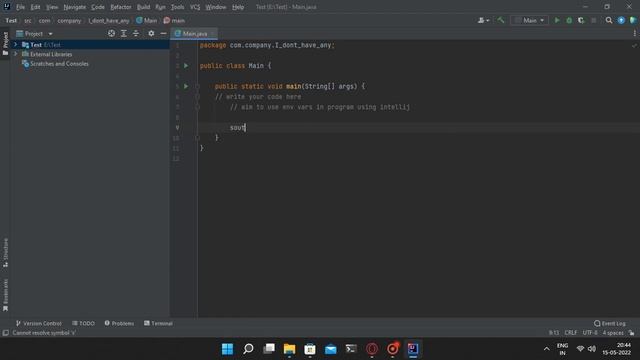Click taskbar Search icon
The width and height of the screenshot is (640, 360).
[x=248, y=349]
